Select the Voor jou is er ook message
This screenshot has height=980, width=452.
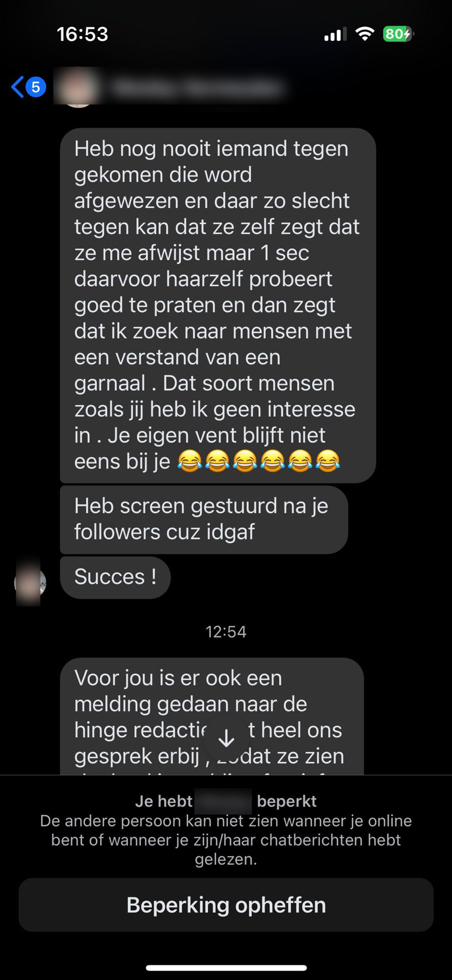pos(212,716)
